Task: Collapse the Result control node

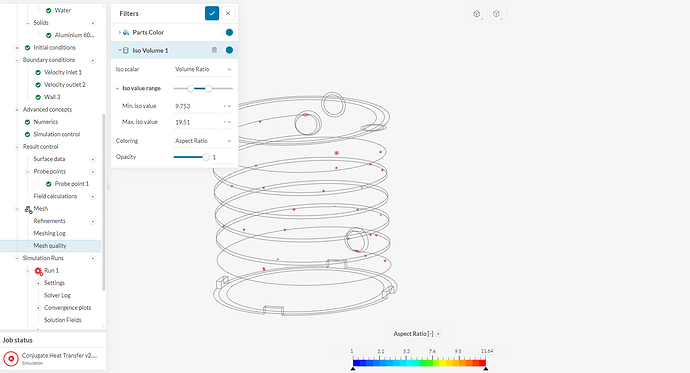Action: tap(17, 146)
